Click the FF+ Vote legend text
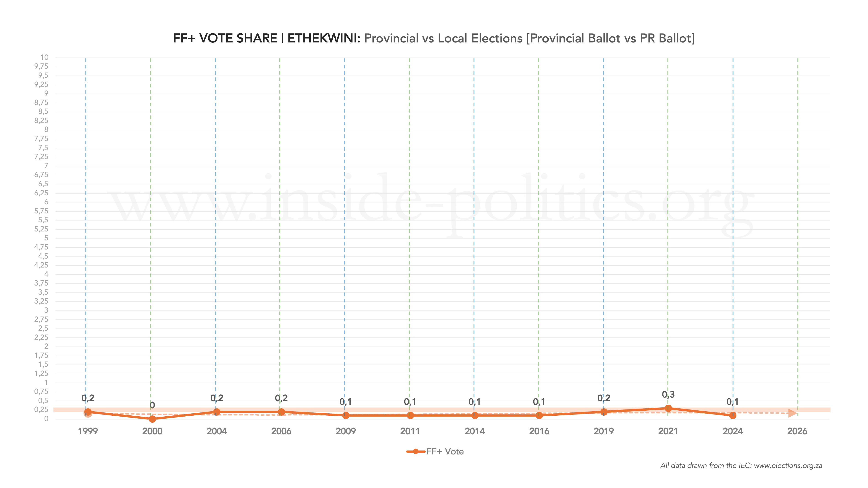 [445, 452]
